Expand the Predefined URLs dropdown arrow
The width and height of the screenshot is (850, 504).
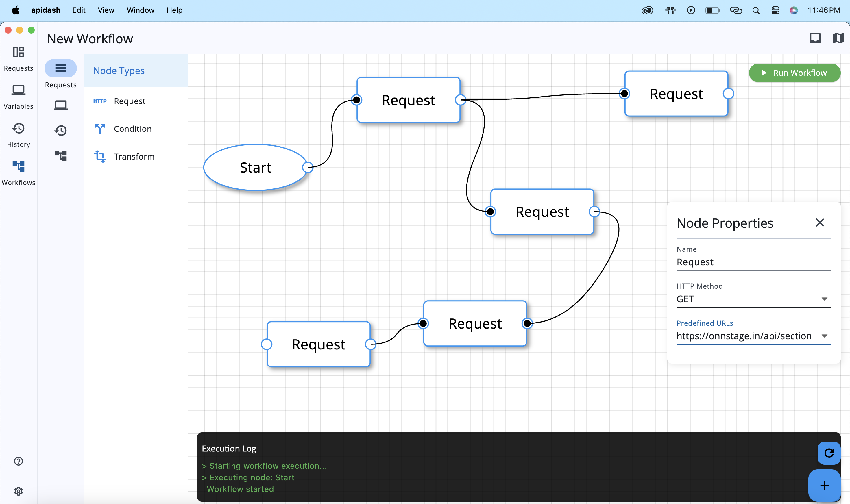click(x=824, y=336)
